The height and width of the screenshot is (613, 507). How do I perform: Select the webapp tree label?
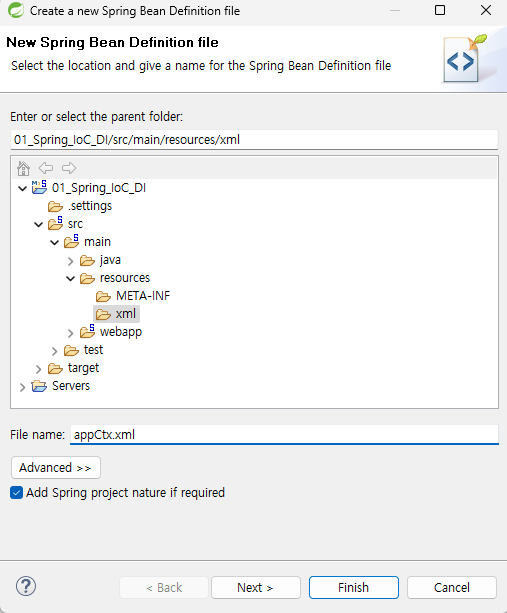point(121,332)
